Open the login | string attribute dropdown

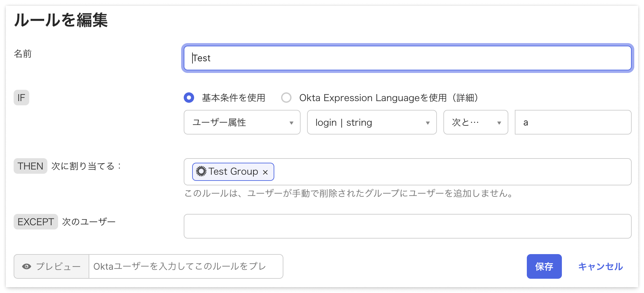click(372, 122)
